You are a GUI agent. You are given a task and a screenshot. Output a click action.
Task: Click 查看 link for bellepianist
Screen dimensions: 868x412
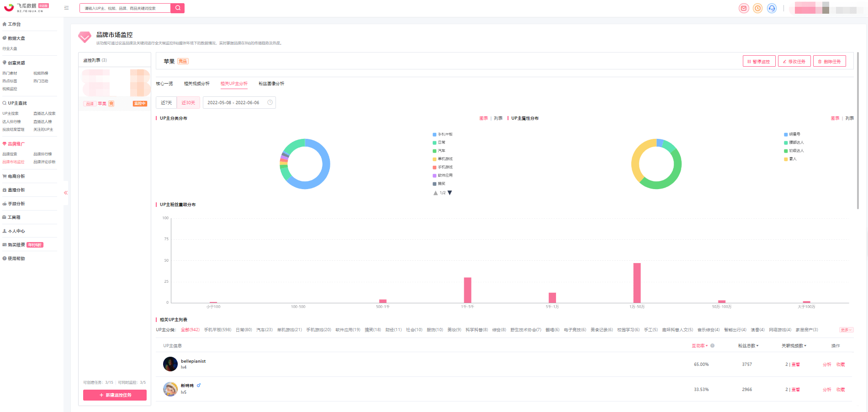click(796, 364)
